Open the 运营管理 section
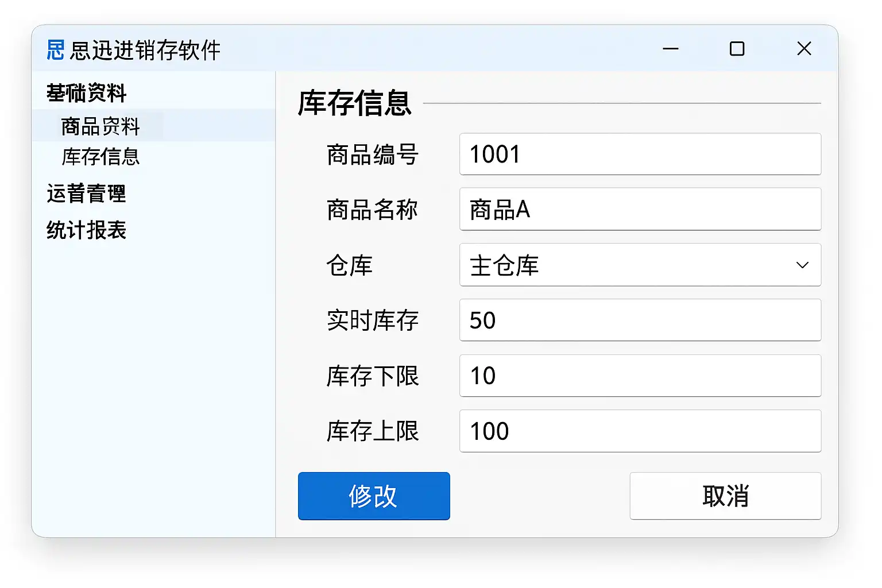This screenshot has height=588, width=882. tap(86, 194)
